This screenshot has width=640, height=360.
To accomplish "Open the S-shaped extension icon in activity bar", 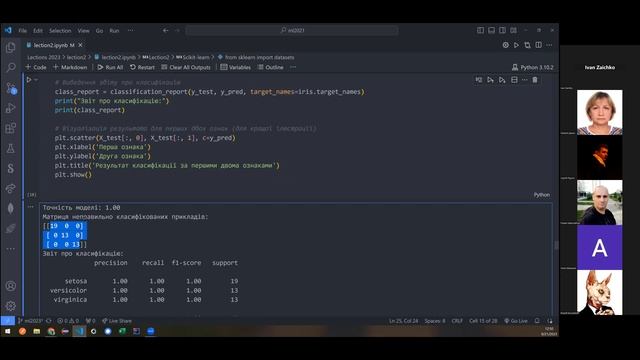I will 11,168.
